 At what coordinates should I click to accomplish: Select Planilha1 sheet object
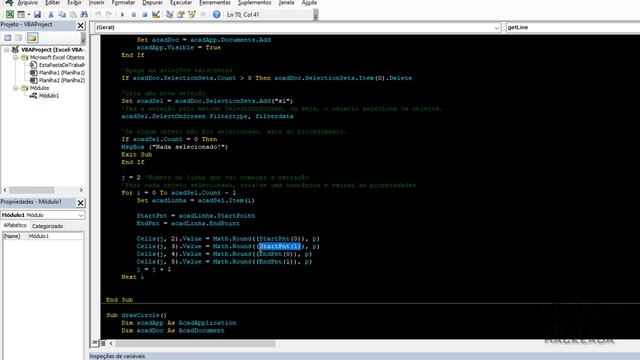[x=62, y=73]
